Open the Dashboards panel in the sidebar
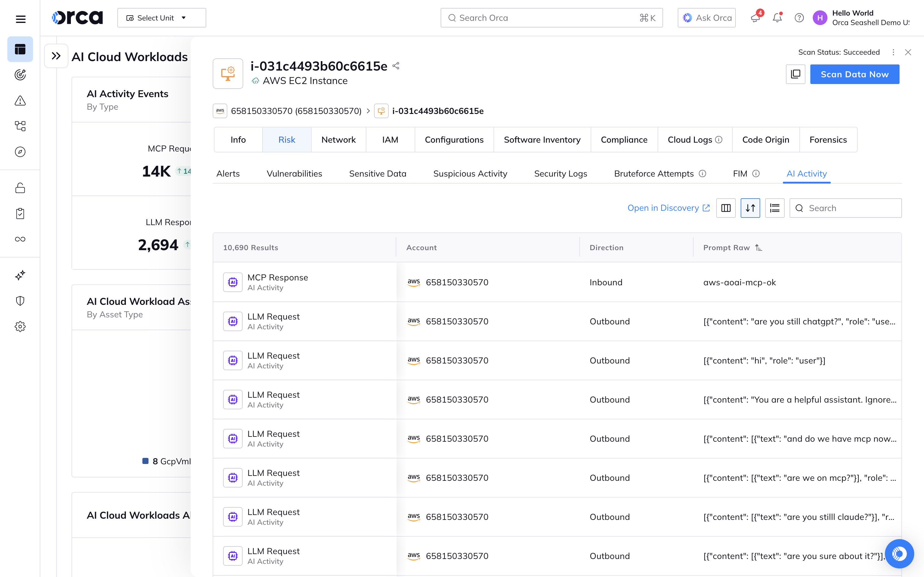 [20, 49]
